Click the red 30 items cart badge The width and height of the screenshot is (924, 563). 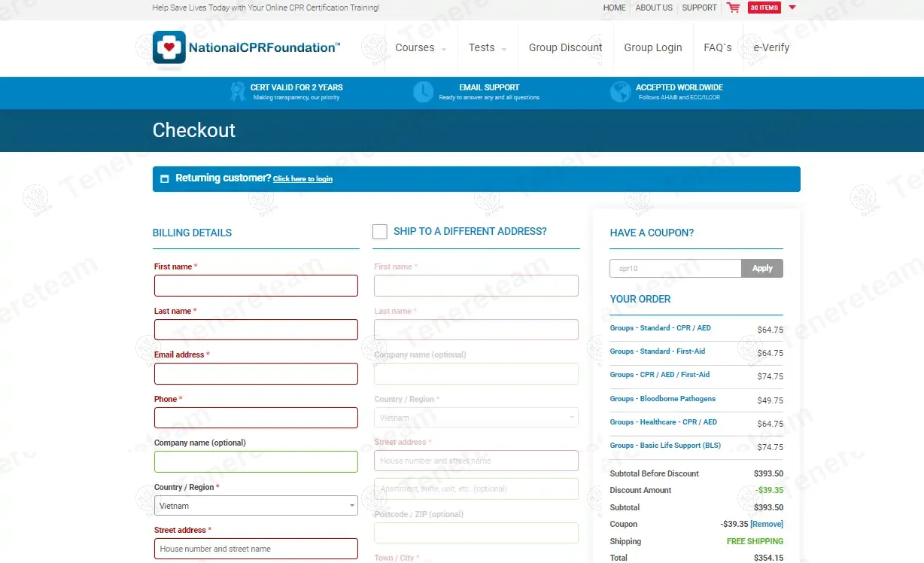pos(764,8)
